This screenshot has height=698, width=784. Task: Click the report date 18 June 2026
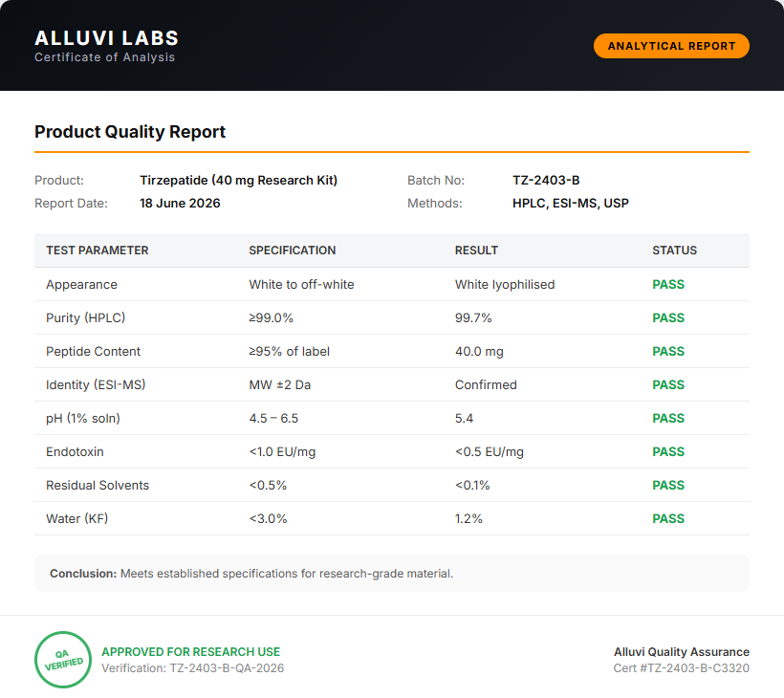pyautogui.click(x=180, y=203)
